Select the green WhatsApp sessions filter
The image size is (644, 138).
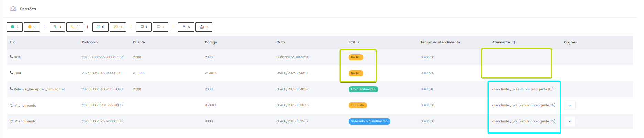click(x=100, y=27)
